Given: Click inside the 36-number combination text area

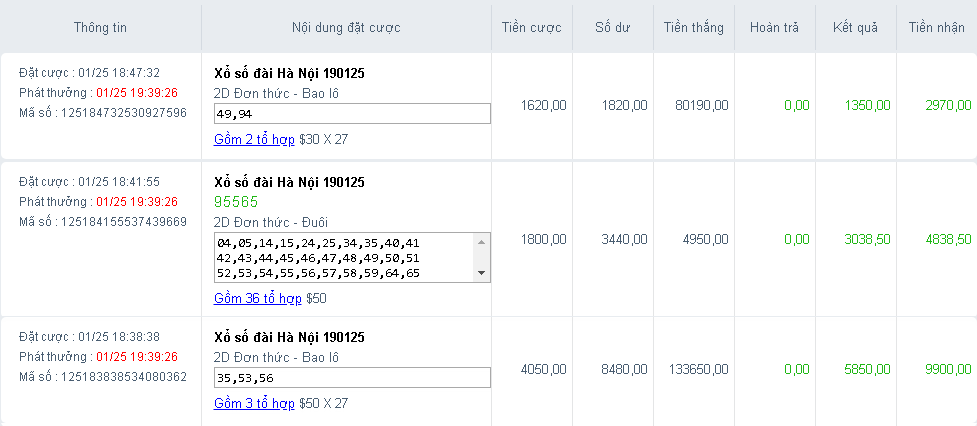Looking at the screenshot, I should 343,257.
